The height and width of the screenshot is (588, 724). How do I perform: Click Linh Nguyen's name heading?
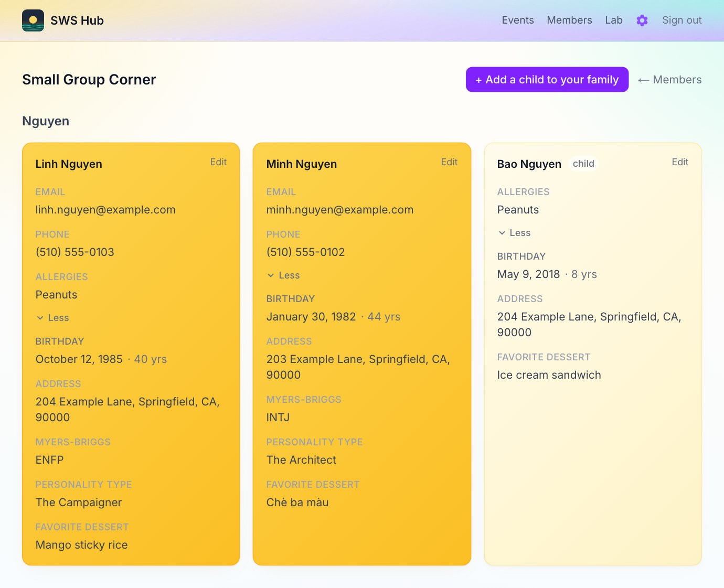tap(69, 164)
